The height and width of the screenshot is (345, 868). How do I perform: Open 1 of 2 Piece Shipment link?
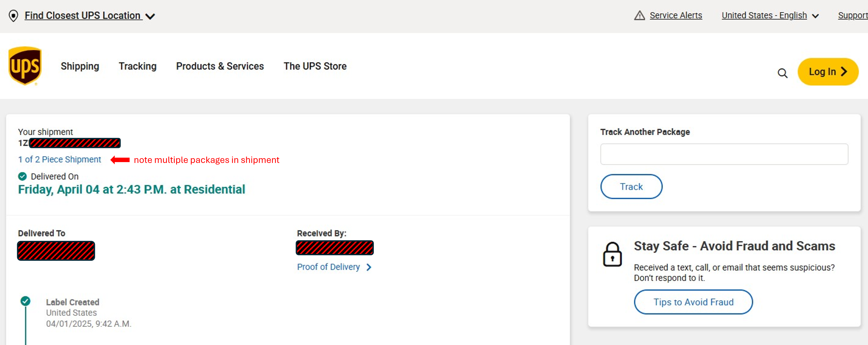coord(60,159)
